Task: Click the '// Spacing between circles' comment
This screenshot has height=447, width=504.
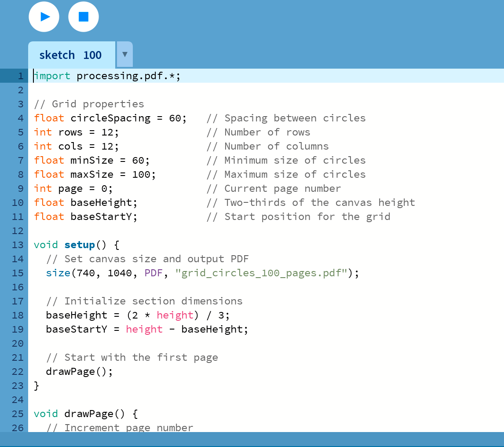Action: [x=286, y=118]
